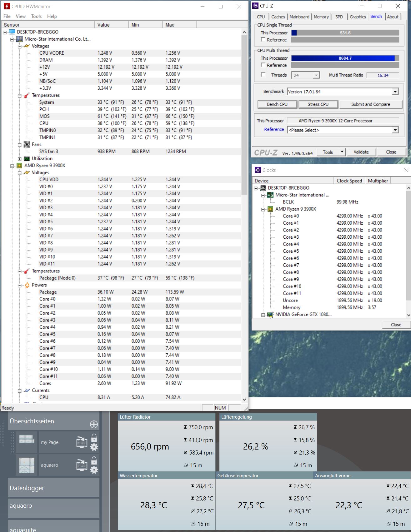The image size is (411, 532).
Task: Click the motherboard icon next to Micro-Star in HWMonitor
Action: tap(19, 39)
